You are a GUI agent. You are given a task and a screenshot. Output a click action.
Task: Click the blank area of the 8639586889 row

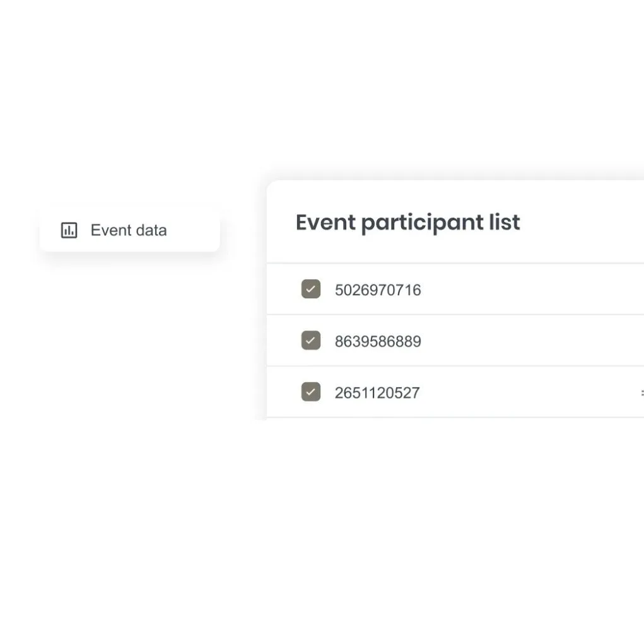pos(530,341)
